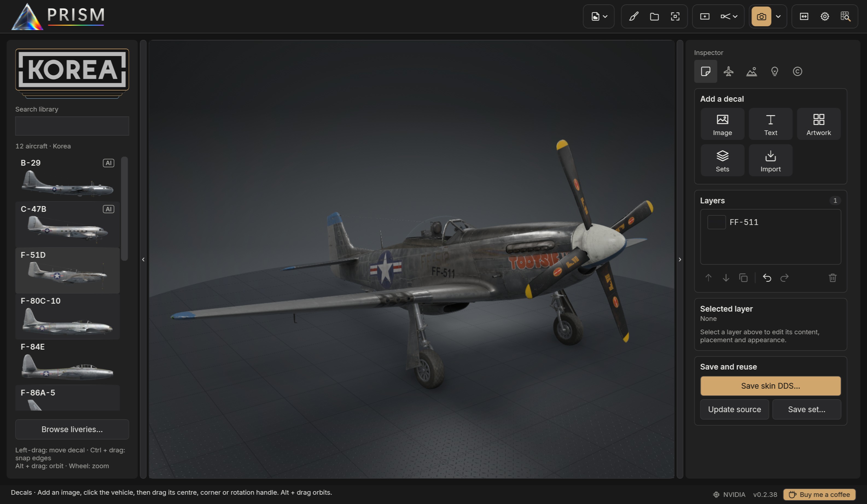The width and height of the screenshot is (867, 504).
Task: Add an Image decal
Action: click(x=723, y=124)
